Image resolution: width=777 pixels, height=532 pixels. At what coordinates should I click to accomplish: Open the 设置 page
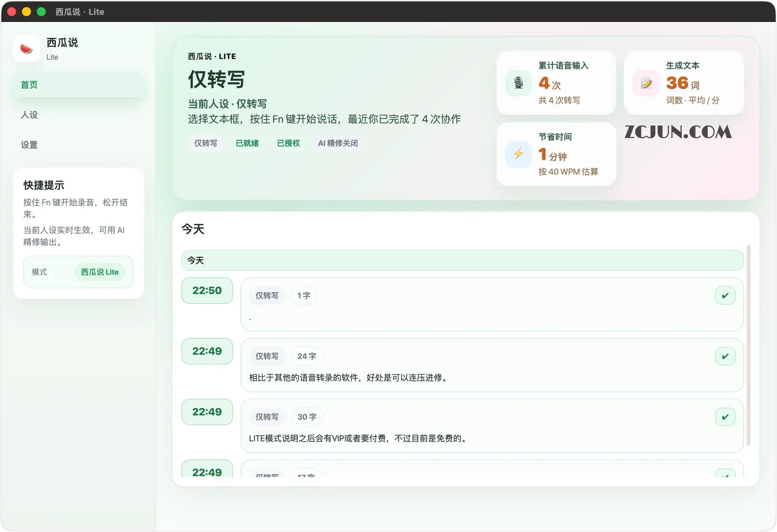tap(29, 145)
